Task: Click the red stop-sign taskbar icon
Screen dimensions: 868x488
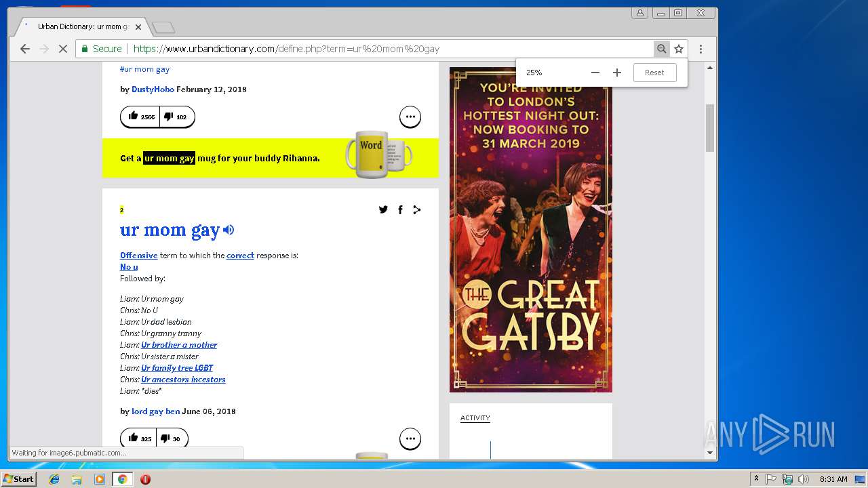Action: pyautogui.click(x=145, y=479)
